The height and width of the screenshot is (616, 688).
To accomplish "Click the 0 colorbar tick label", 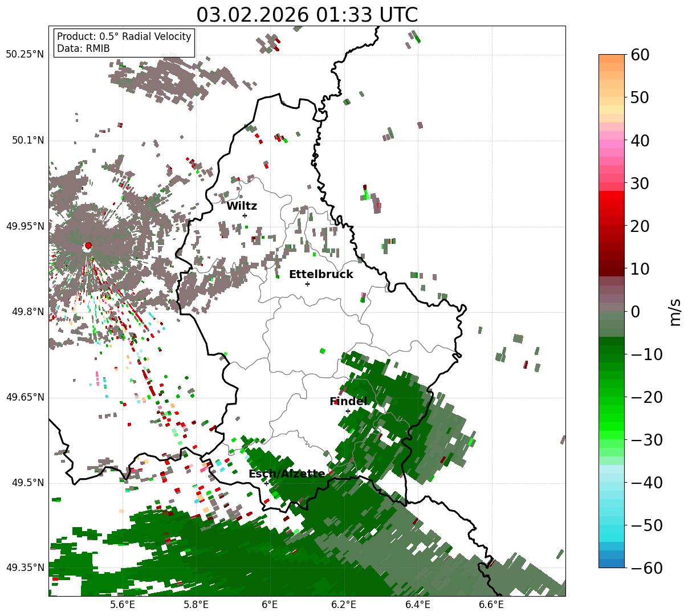I will point(635,312).
